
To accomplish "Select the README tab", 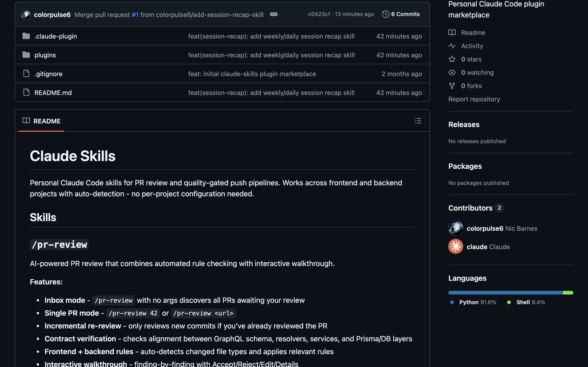I will click(42, 121).
